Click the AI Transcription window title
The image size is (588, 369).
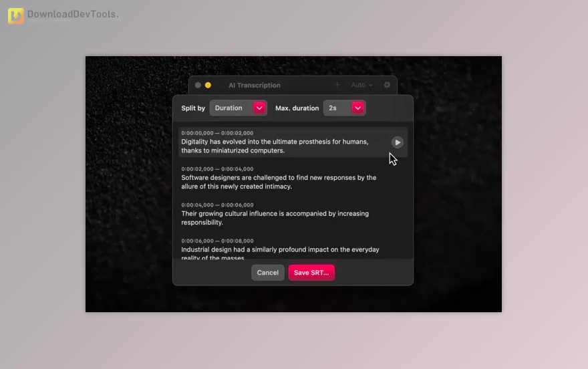pos(255,85)
